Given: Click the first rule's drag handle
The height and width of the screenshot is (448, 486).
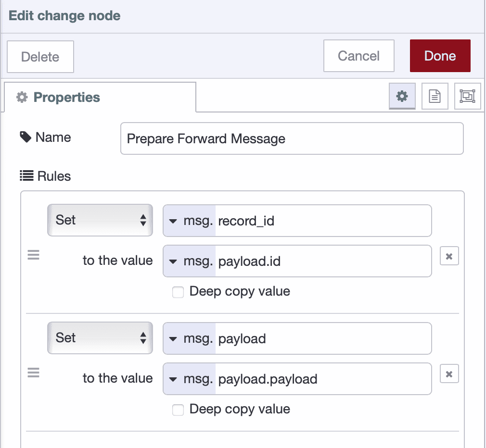Looking at the screenshot, I should tap(33, 255).
